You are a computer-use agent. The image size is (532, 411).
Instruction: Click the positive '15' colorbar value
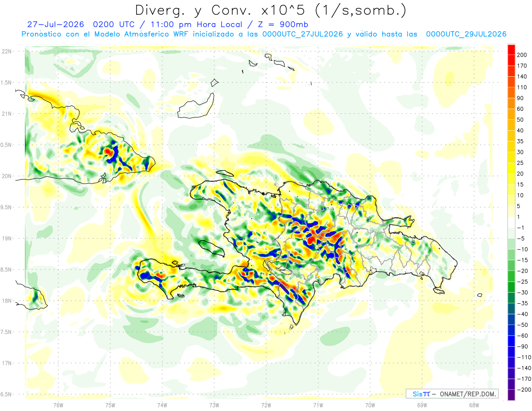pyautogui.click(x=520, y=184)
